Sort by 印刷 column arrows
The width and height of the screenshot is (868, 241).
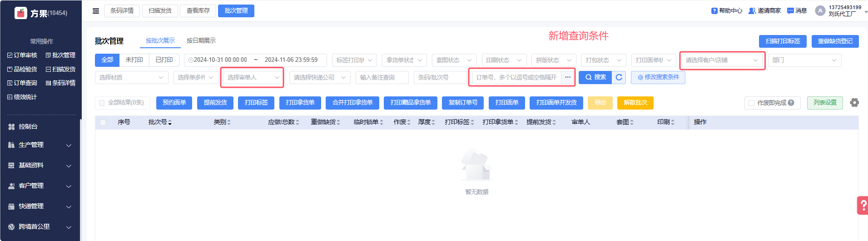click(x=673, y=122)
